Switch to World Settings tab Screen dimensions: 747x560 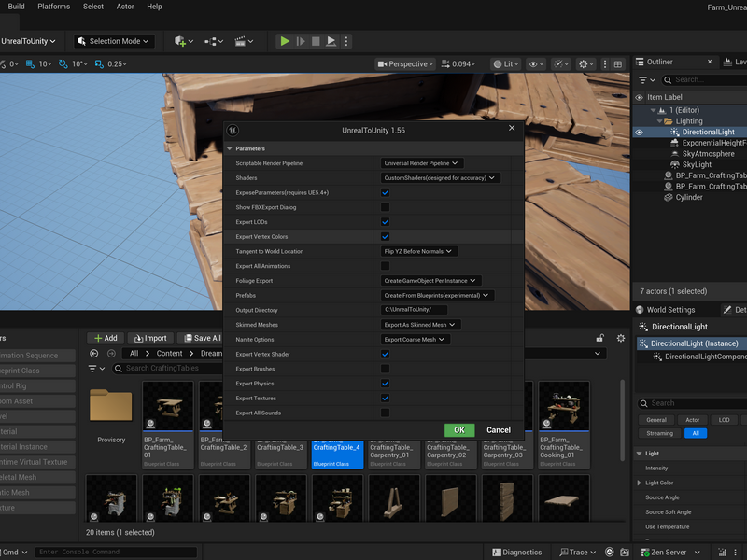click(666, 310)
